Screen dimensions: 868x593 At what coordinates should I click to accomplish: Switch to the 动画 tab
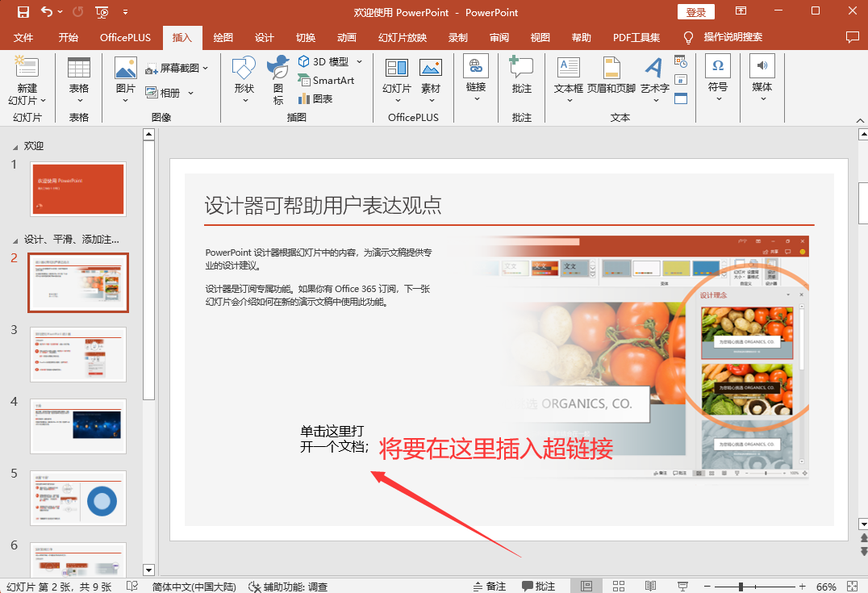click(347, 38)
